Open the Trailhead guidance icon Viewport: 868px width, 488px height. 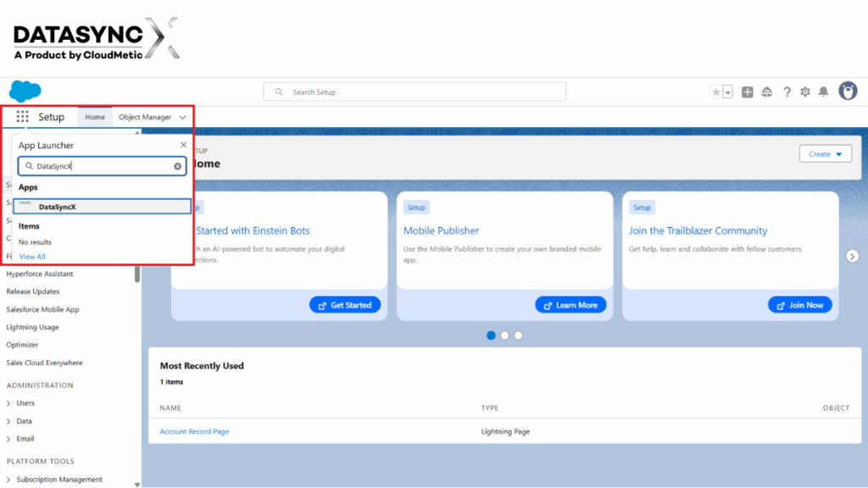click(767, 92)
